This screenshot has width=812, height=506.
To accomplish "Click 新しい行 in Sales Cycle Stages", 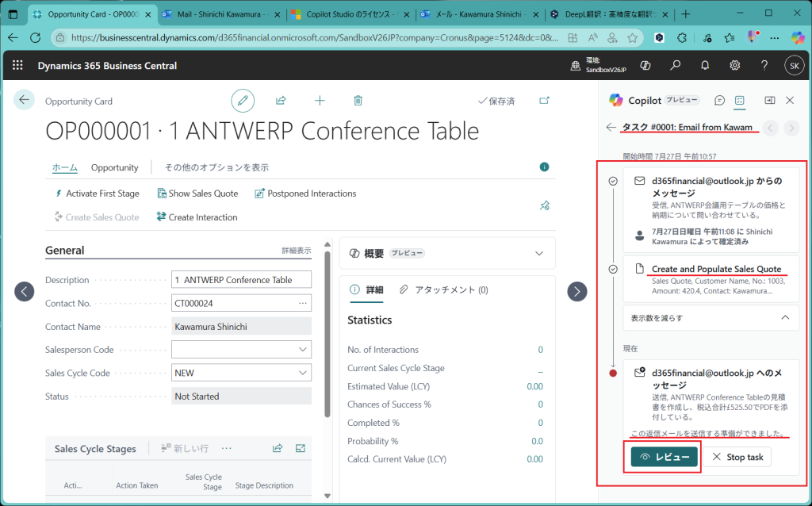I will tap(184, 449).
